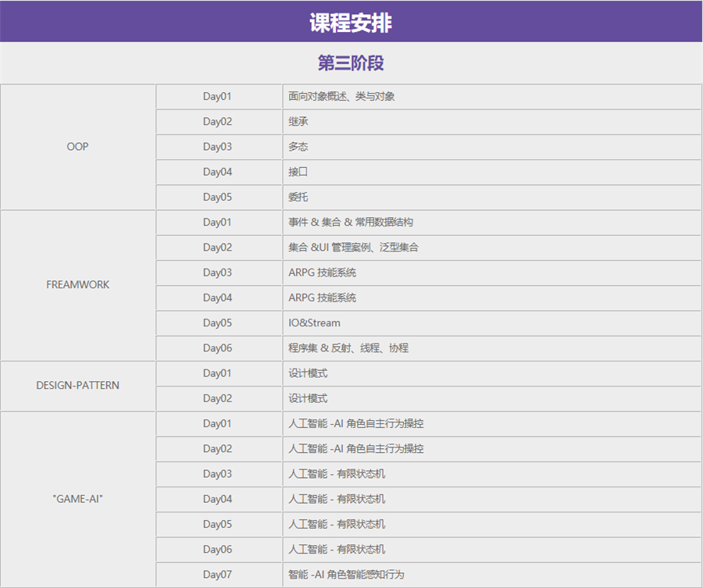Click the 继承 lesson cell

click(298, 122)
